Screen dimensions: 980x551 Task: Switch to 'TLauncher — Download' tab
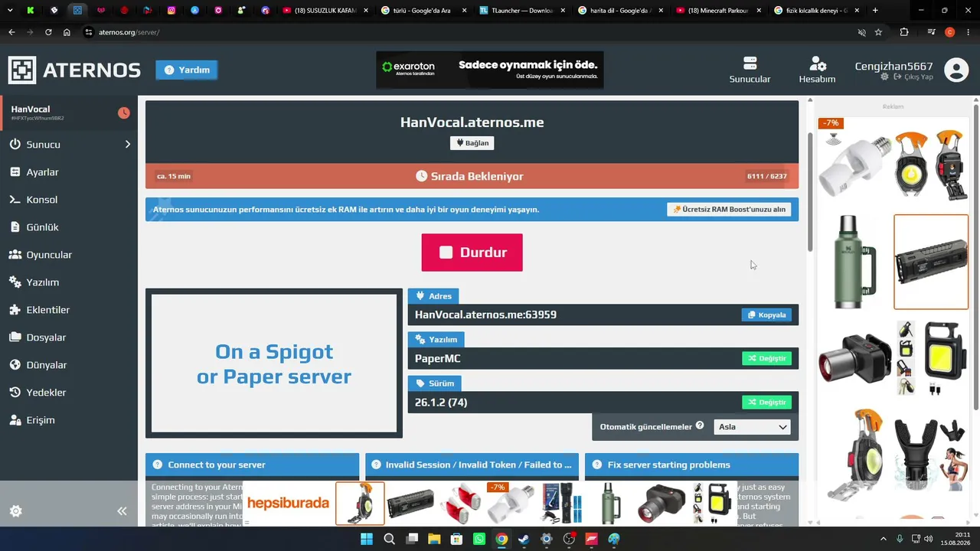click(521, 11)
